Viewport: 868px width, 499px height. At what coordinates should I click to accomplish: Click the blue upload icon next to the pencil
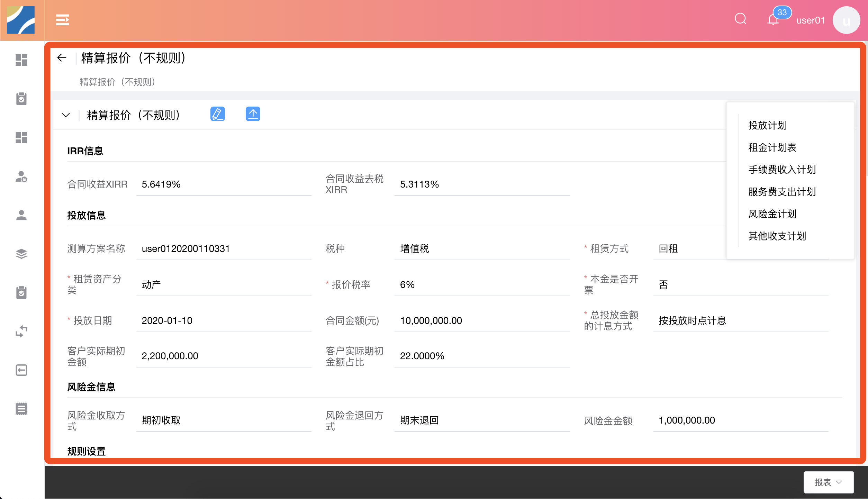pos(253,114)
